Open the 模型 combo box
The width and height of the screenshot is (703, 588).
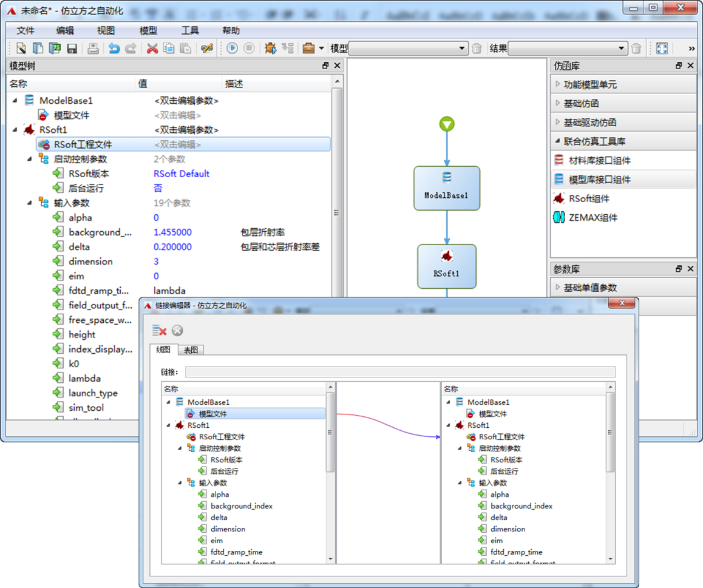(x=409, y=49)
